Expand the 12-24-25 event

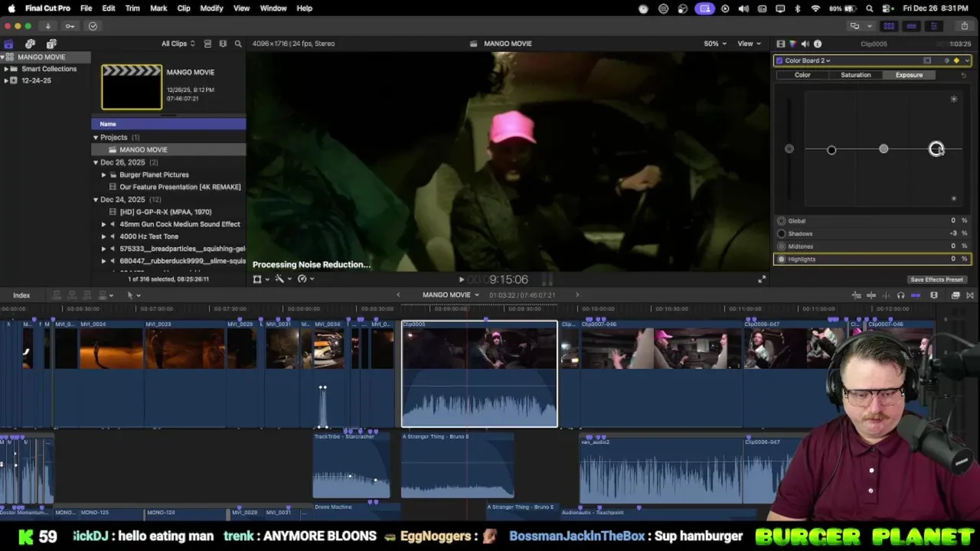pyautogui.click(x=6, y=80)
